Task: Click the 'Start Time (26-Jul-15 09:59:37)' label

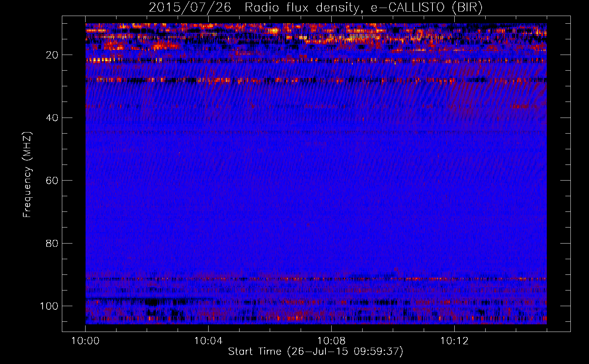Action: [x=316, y=352]
